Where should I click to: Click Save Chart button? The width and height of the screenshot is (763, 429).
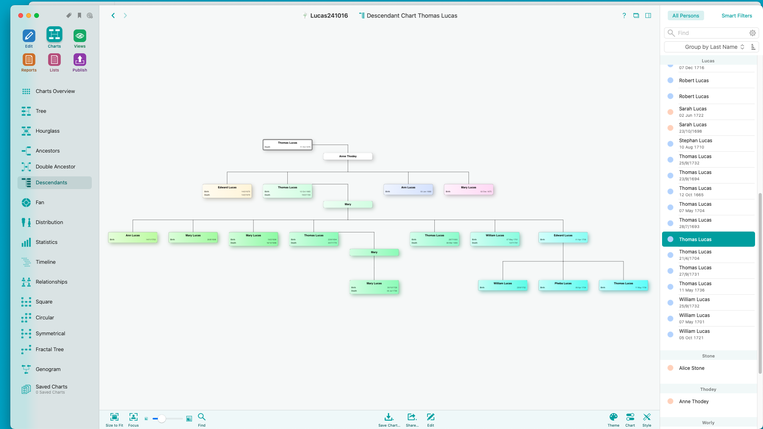tap(389, 419)
